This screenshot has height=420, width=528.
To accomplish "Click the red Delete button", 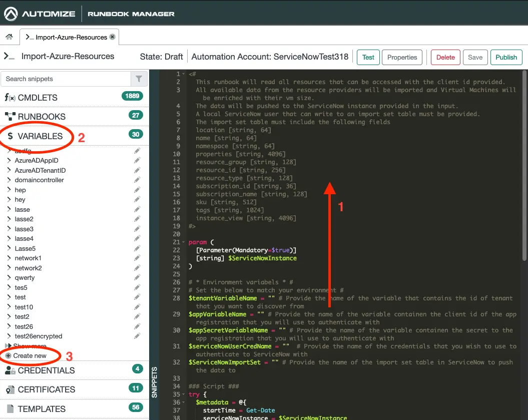I will point(445,57).
